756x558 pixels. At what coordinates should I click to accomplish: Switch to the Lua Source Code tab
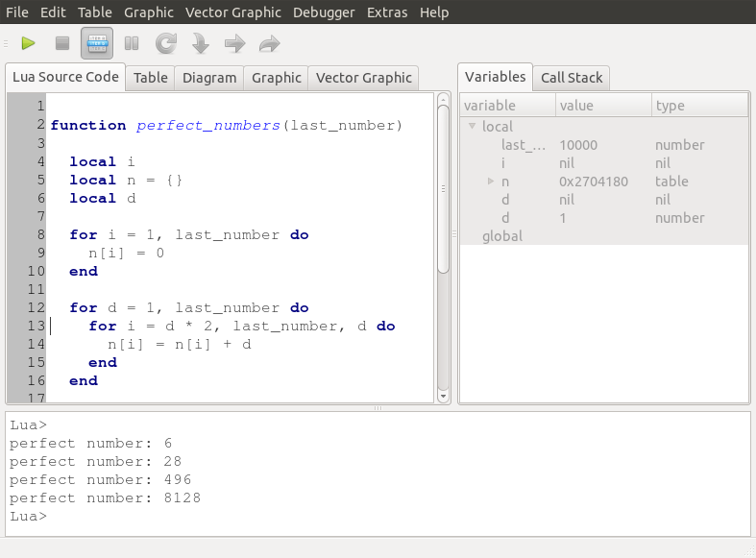65,77
